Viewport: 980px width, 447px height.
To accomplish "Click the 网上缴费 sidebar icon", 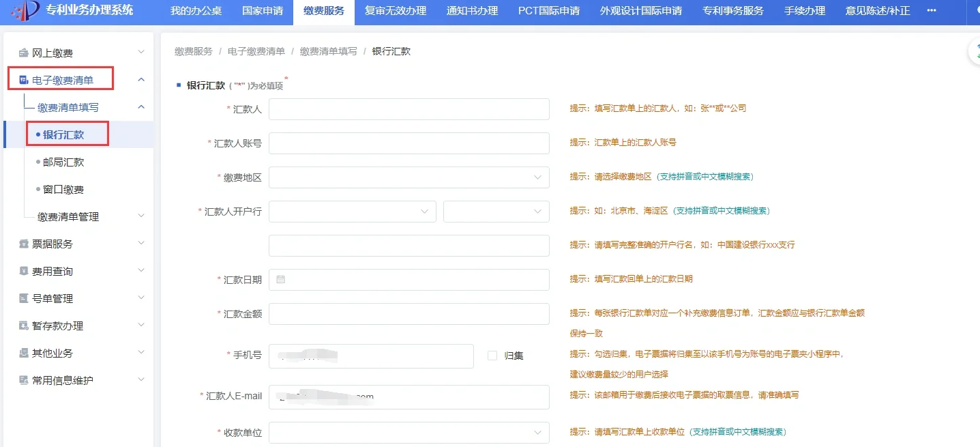I will tap(23, 53).
